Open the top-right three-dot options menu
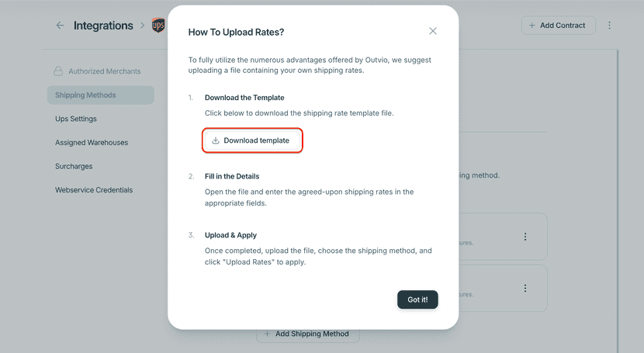This screenshot has width=644, height=353. click(x=610, y=26)
